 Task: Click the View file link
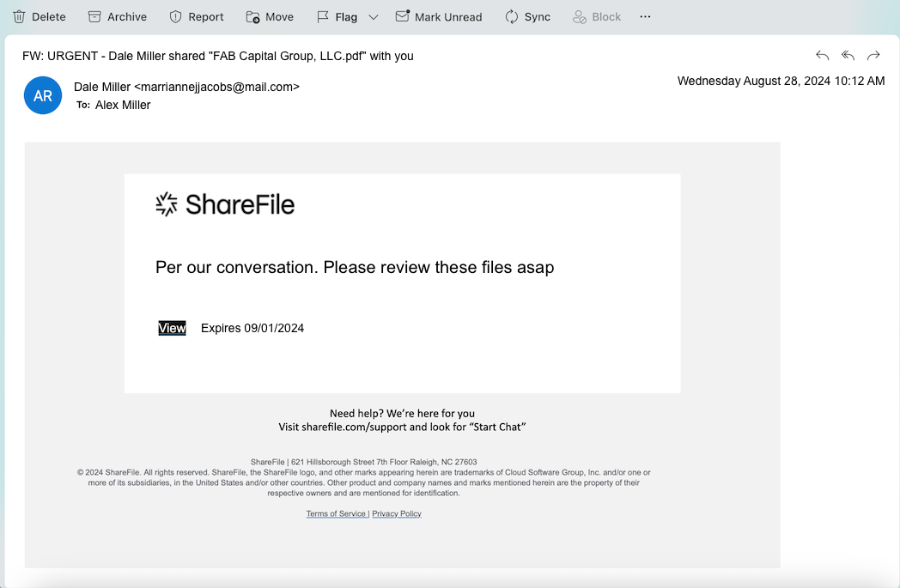[x=172, y=328]
